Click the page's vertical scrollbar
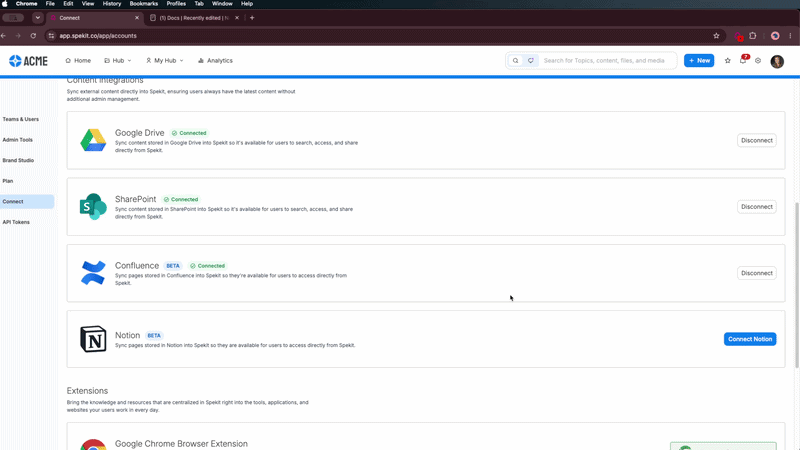 [x=797, y=284]
